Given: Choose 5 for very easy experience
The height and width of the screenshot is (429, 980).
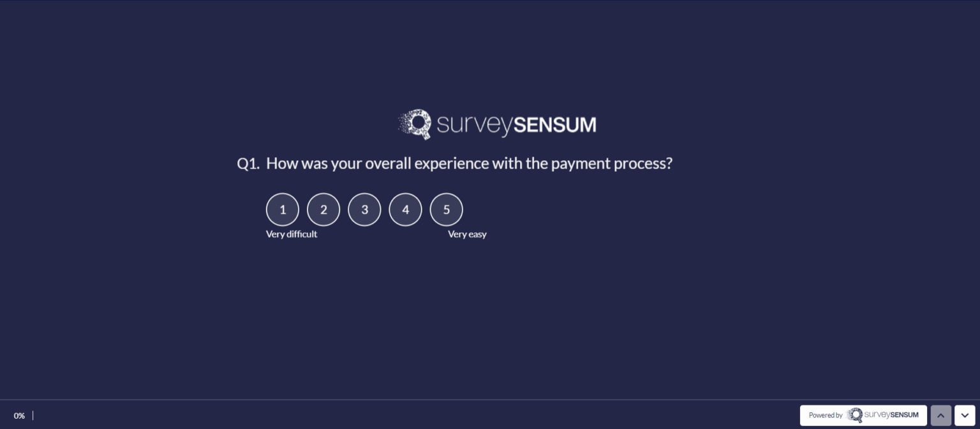Looking at the screenshot, I should [x=446, y=209].
